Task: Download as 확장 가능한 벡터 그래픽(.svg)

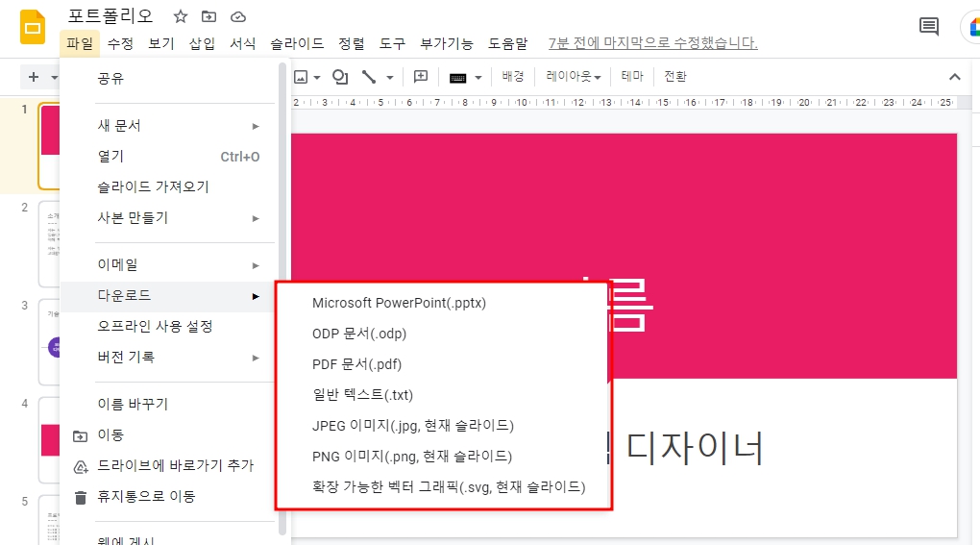Action: (x=443, y=487)
